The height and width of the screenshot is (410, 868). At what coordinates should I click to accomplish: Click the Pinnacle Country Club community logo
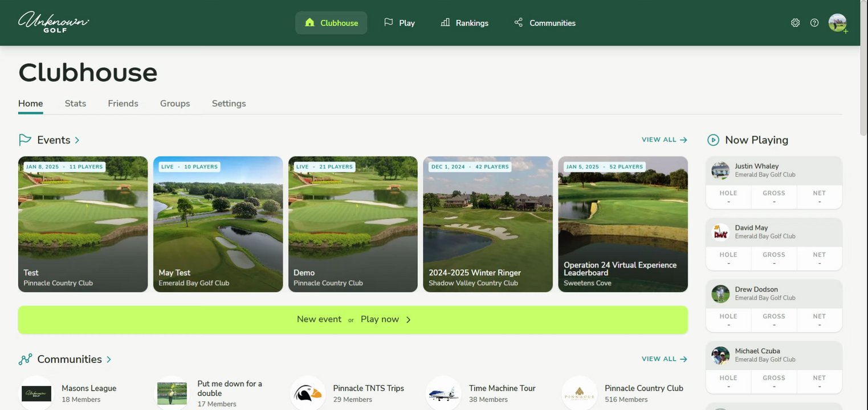point(579,393)
